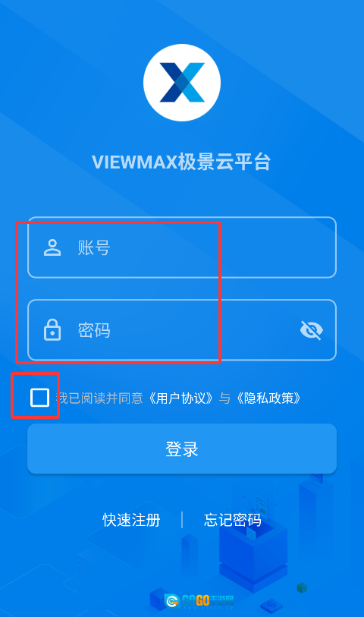Click the round C icon beside GOGO

pos(172,601)
